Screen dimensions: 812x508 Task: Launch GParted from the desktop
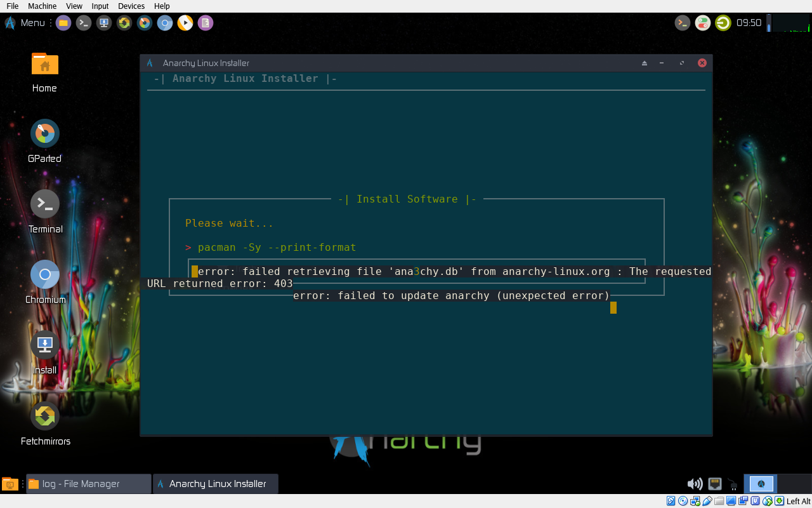pyautogui.click(x=44, y=133)
